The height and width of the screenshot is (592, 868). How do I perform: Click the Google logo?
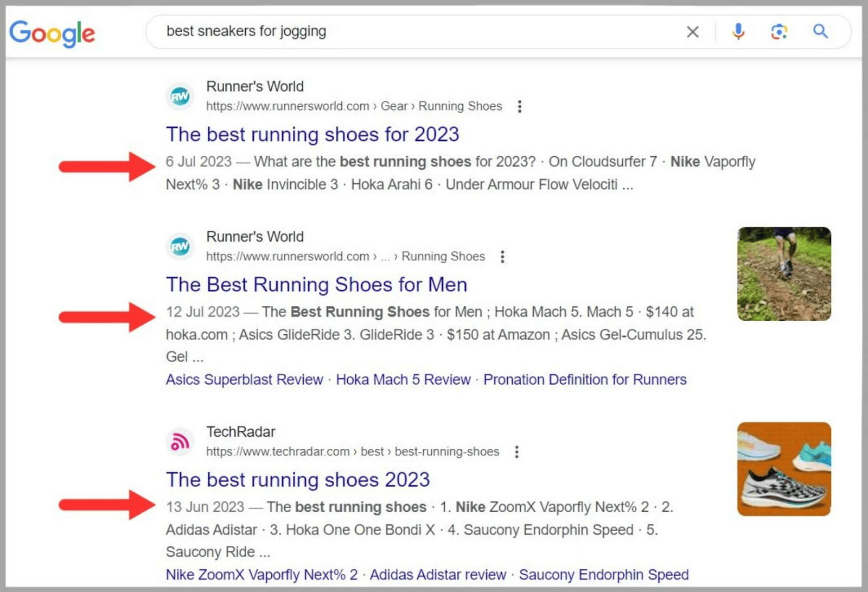pos(52,33)
